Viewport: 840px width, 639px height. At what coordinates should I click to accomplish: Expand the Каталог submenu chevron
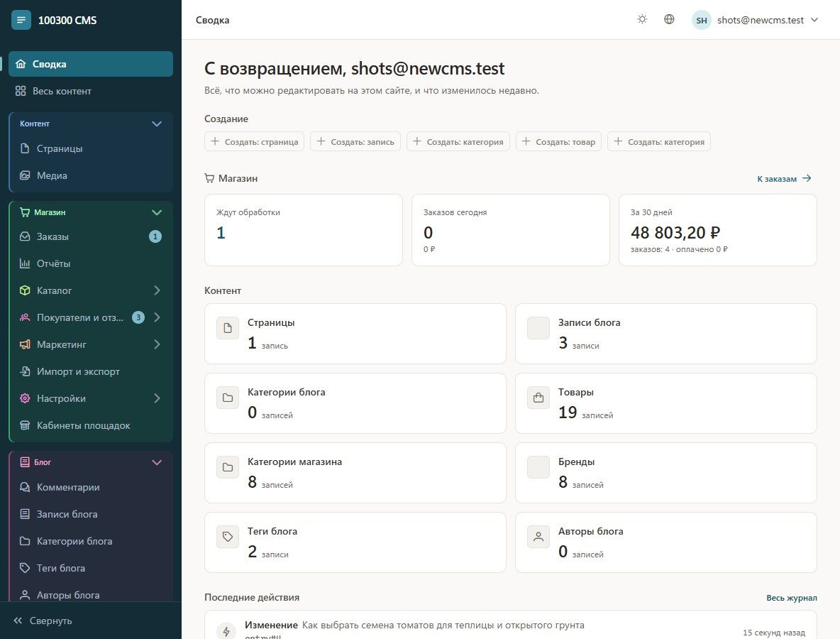[x=157, y=290]
